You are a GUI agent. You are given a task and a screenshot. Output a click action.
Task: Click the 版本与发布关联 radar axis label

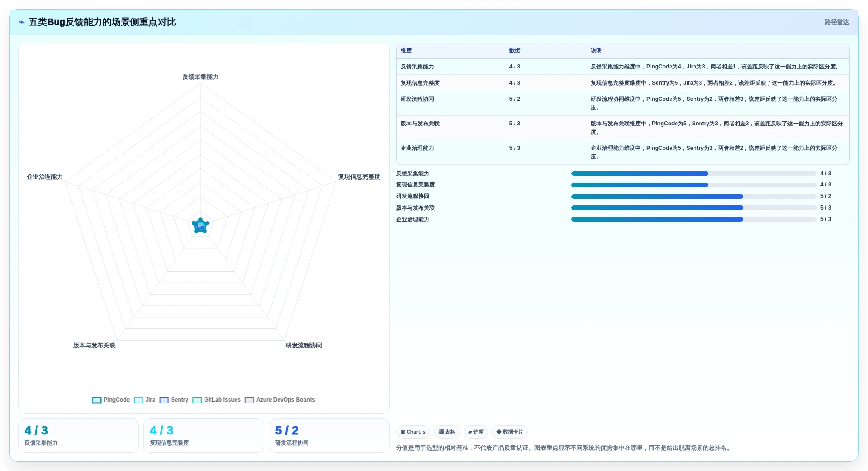[x=94, y=346]
